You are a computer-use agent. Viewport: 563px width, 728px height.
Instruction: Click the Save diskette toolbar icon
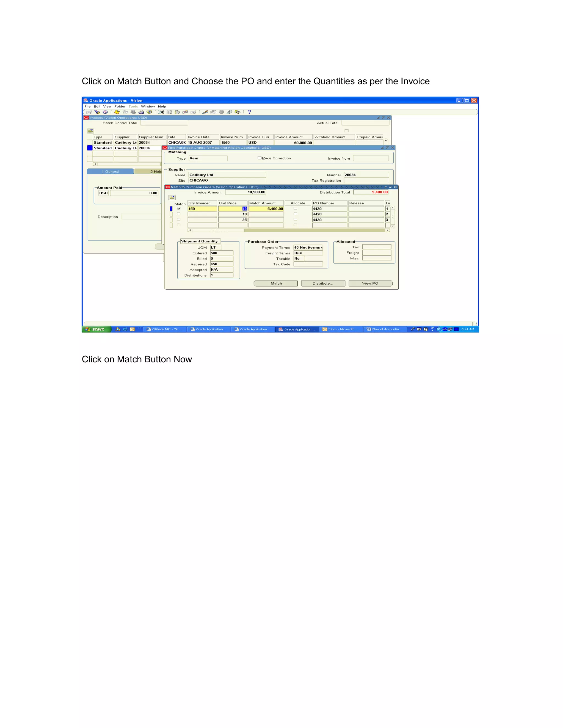click(x=117, y=112)
